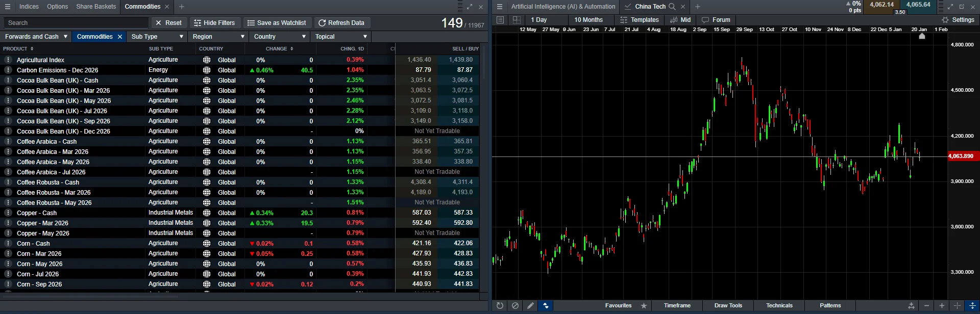Switch to the Indices tab
This screenshot has width=980, height=314.
coord(29,7)
